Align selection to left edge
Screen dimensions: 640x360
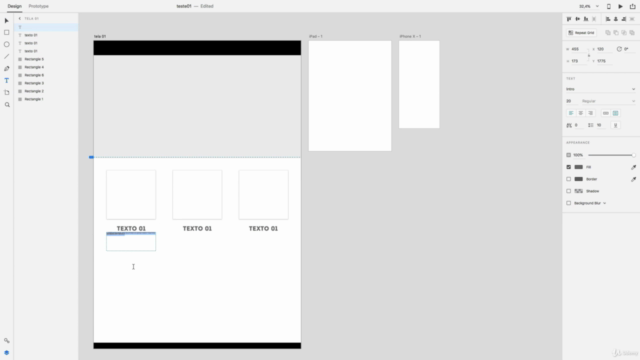pyautogui.click(x=608, y=19)
